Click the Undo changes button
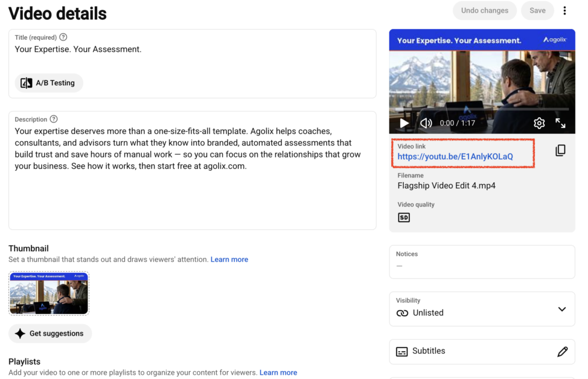 tap(485, 10)
